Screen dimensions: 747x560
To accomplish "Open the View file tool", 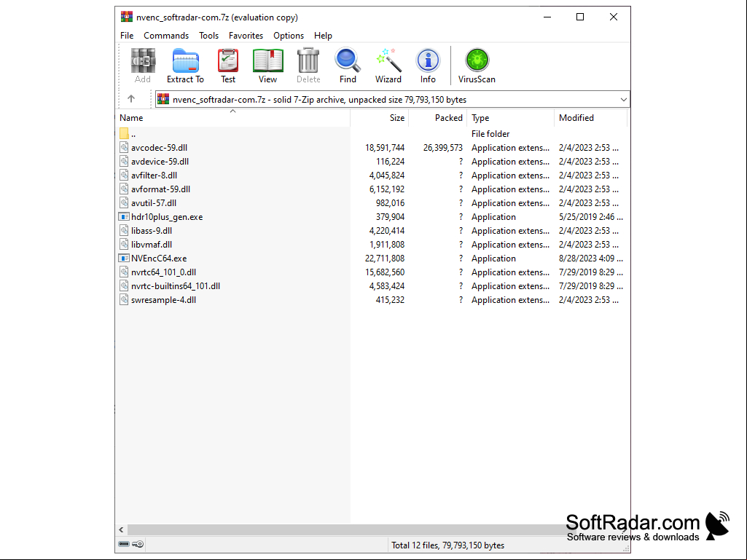I will point(267,66).
